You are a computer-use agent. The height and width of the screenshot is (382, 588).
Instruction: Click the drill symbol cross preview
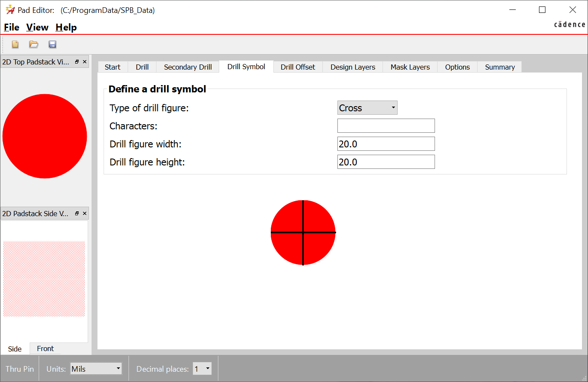coord(303,232)
